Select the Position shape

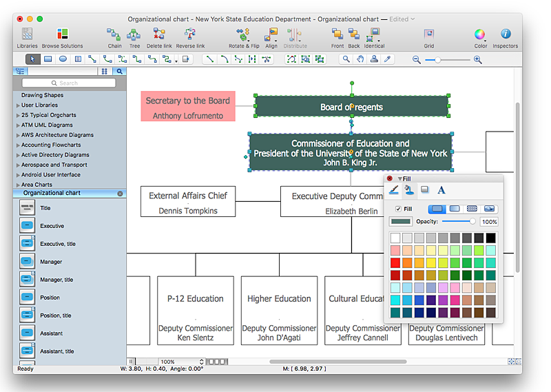(27, 298)
